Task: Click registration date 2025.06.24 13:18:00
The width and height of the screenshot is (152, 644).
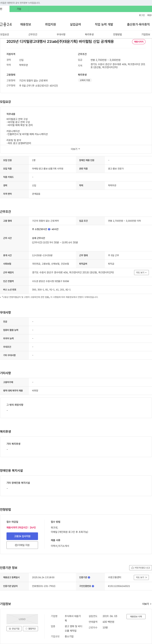Action: point(43,577)
